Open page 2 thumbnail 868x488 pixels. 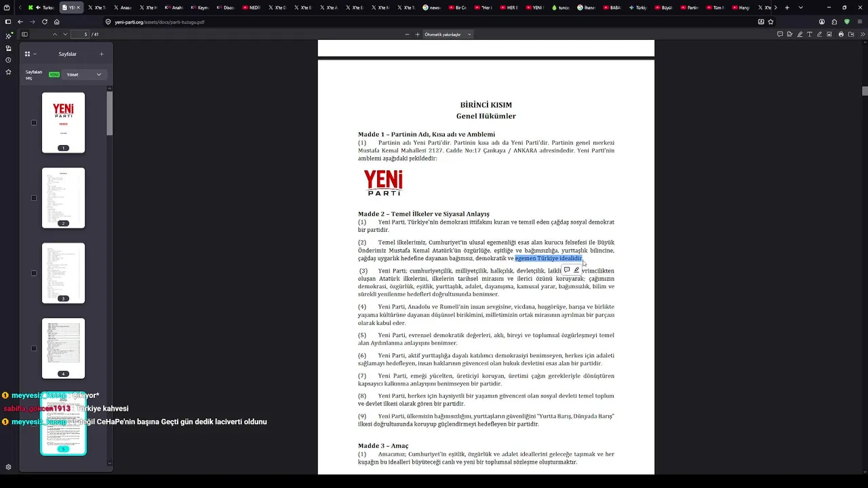click(63, 198)
